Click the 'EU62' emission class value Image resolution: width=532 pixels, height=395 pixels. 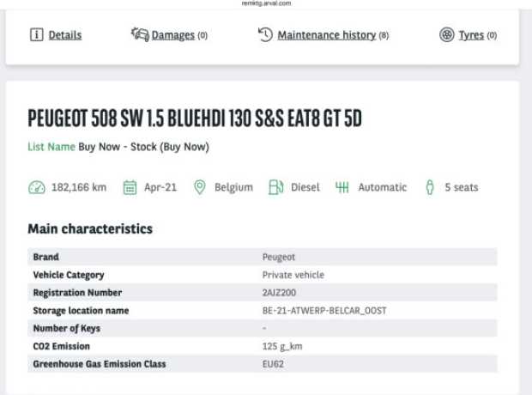click(273, 364)
